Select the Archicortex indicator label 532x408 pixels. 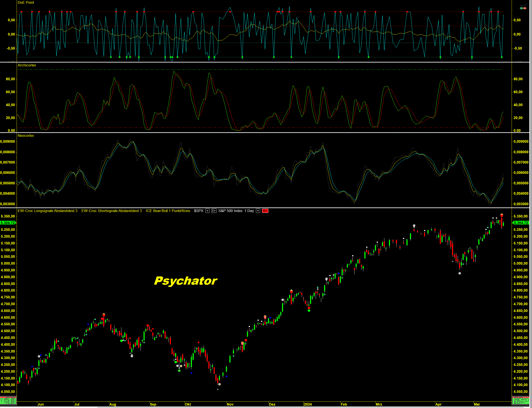pos(27,65)
